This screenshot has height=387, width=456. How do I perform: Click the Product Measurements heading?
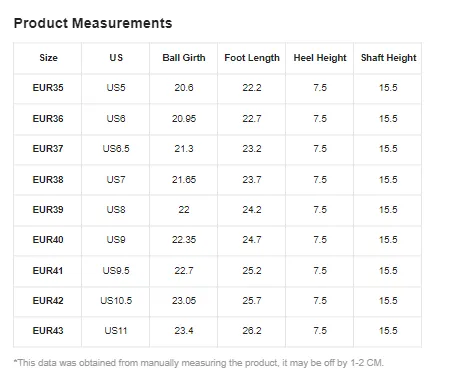(x=93, y=23)
